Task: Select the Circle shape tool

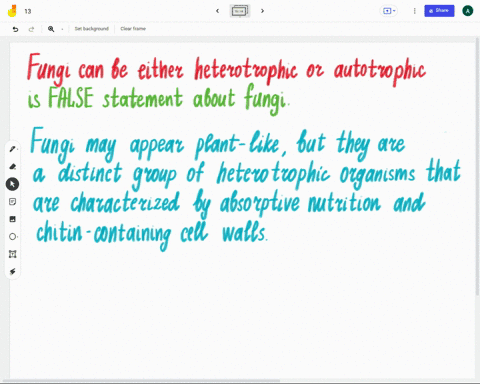Action: [13, 237]
